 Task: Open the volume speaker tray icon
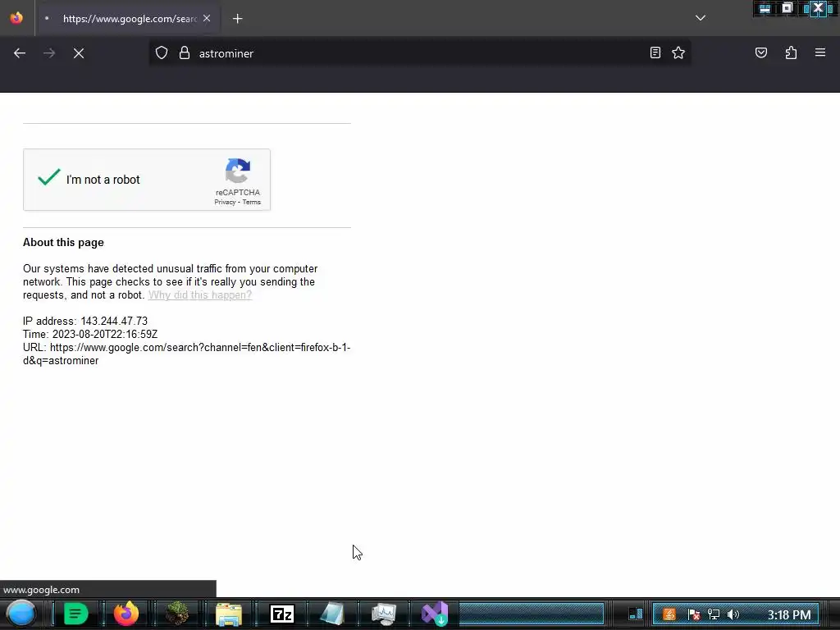pos(733,614)
